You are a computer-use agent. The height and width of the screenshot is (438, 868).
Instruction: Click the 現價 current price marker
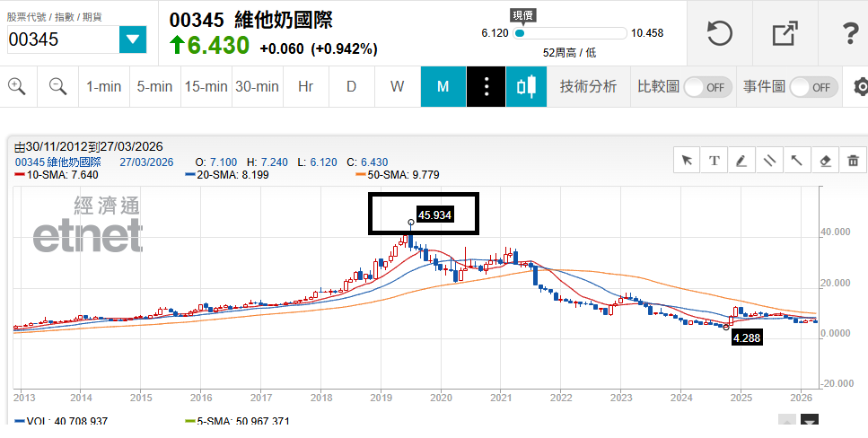click(523, 15)
